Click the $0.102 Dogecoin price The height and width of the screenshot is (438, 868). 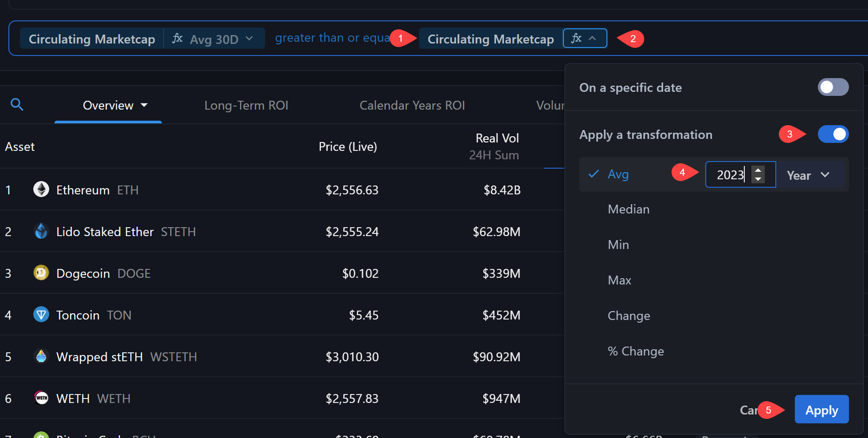tap(360, 273)
